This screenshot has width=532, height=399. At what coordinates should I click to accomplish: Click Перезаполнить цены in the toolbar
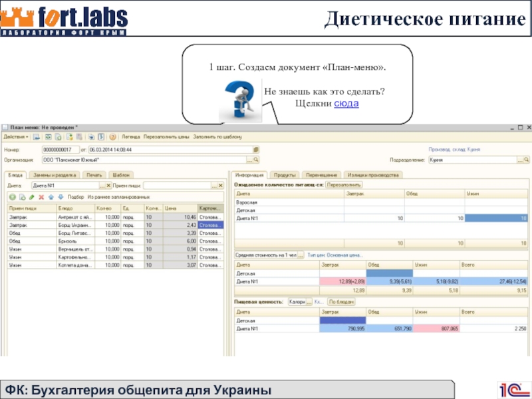(x=166, y=137)
